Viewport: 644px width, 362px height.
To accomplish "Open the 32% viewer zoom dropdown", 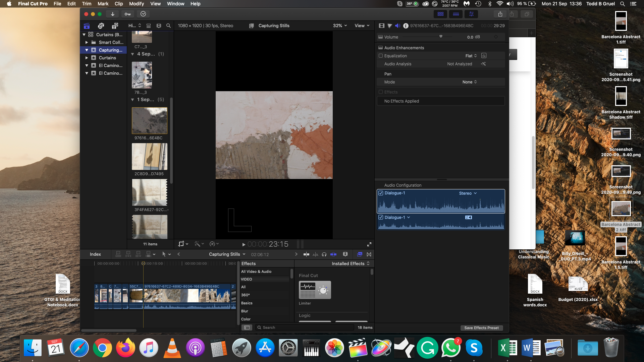I will click(x=340, y=26).
